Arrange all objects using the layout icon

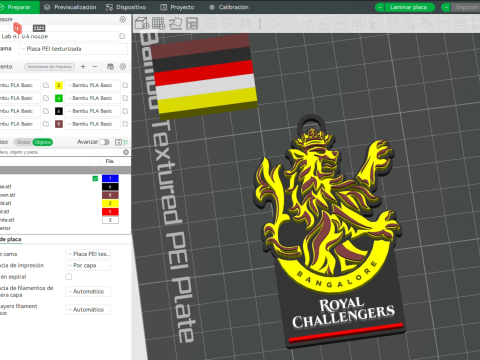coord(192,23)
